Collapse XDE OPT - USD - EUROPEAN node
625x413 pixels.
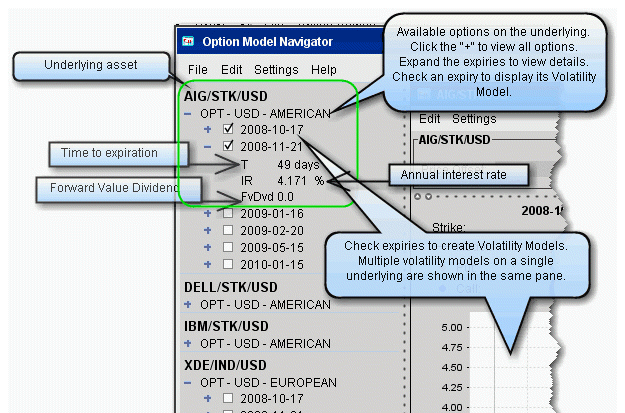tap(190, 382)
